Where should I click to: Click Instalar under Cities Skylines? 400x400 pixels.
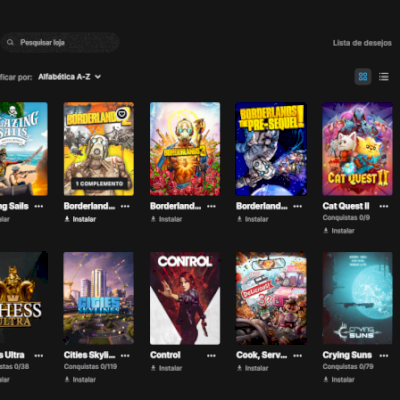pos(80,380)
